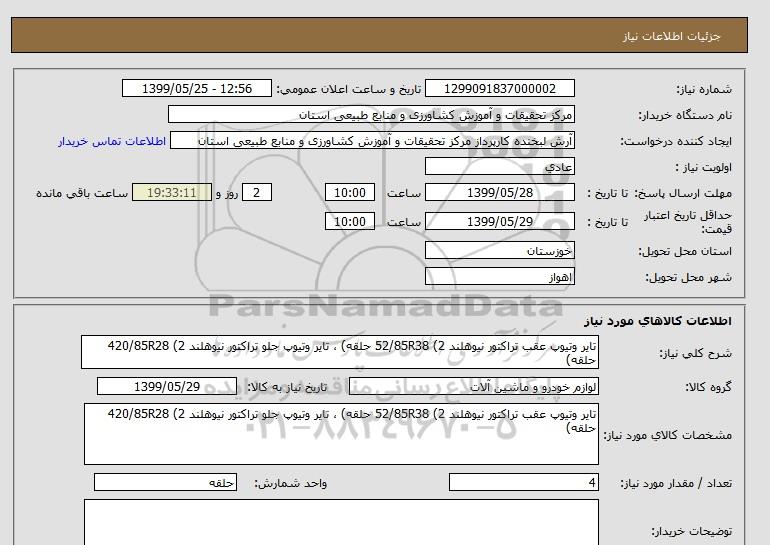Click price validity time 10:00 field
Viewport: 770px width, 545px height.
[x=350, y=221]
